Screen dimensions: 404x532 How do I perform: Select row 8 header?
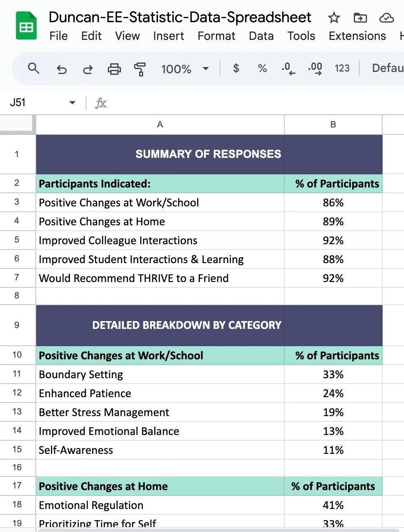click(17, 296)
